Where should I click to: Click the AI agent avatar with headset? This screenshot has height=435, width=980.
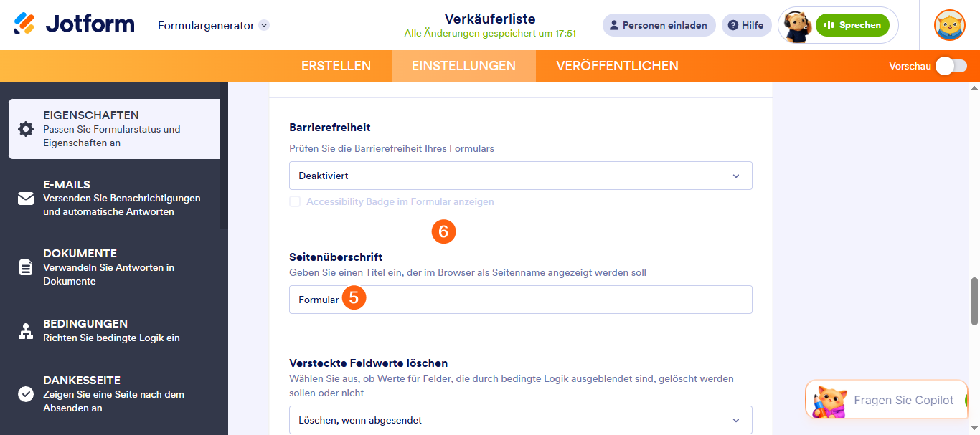[796, 26]
